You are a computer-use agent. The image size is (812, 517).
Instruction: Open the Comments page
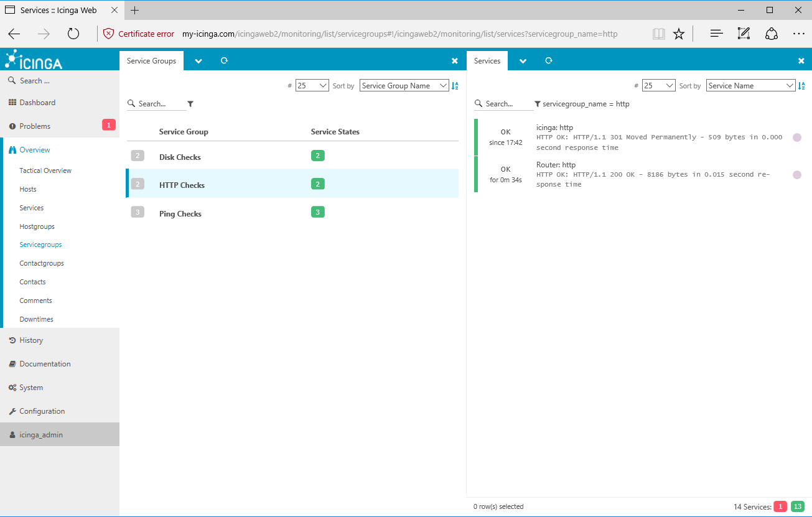tap(35, 300)
